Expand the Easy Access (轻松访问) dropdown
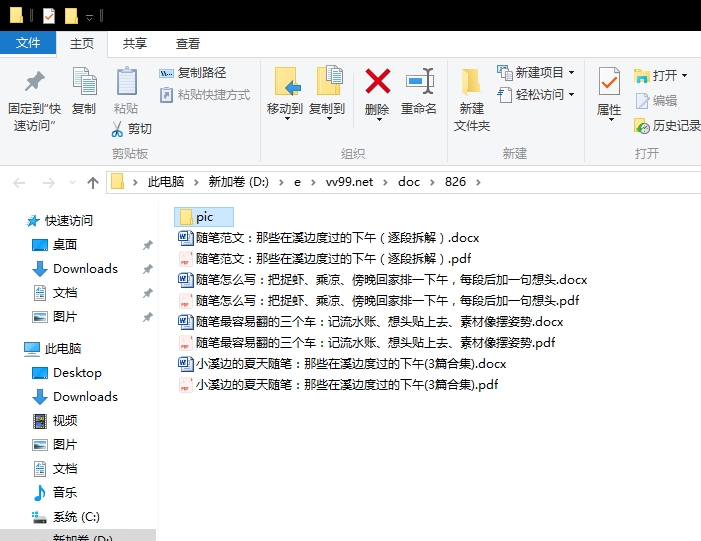 (571, 95)
